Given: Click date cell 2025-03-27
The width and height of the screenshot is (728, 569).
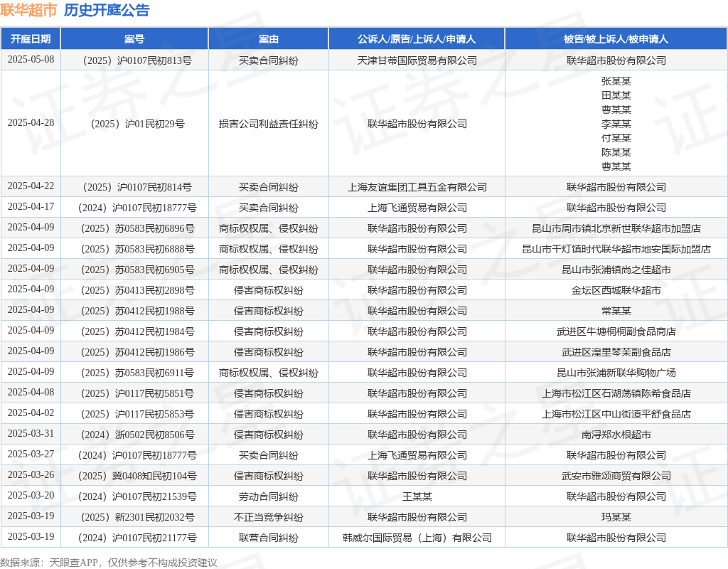Looking at the screenshot, I should coord(31,454).
